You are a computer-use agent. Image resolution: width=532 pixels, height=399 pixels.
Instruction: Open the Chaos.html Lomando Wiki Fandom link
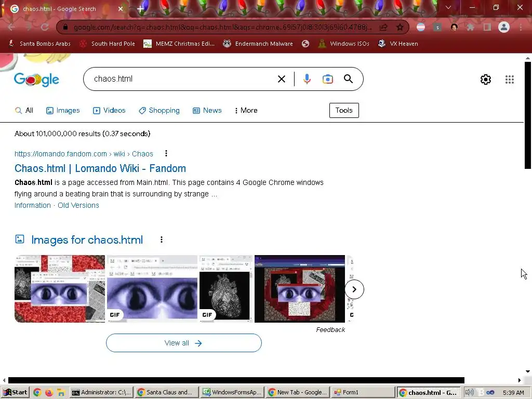click(x=100, y=168)
